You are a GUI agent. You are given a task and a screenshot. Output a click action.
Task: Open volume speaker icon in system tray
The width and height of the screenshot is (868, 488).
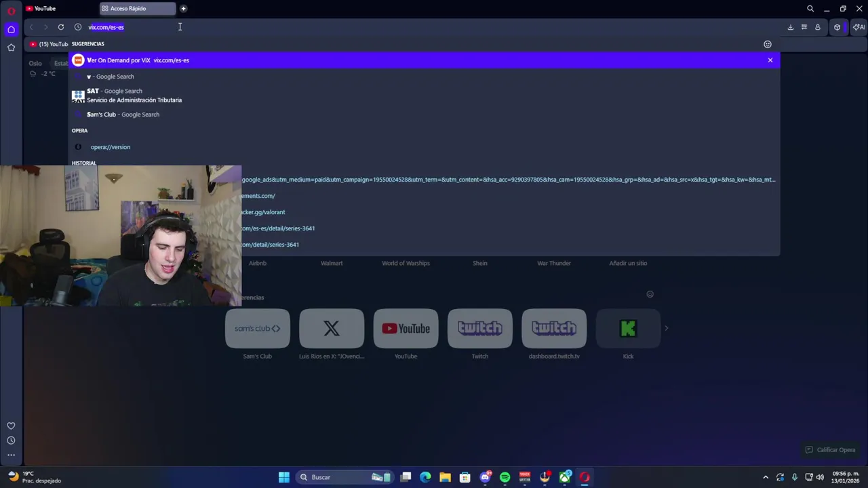(x=820, y=477)
